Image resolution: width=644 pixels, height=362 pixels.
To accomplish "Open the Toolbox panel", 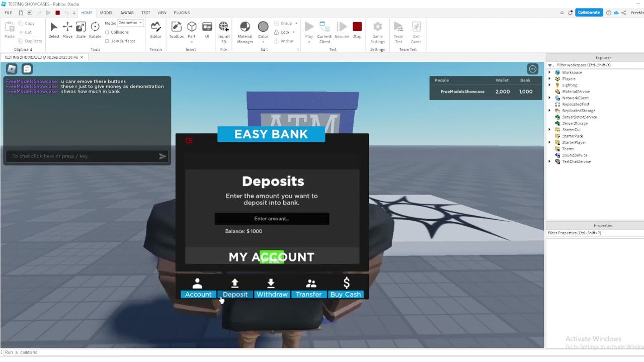I will tap(176, 30).
